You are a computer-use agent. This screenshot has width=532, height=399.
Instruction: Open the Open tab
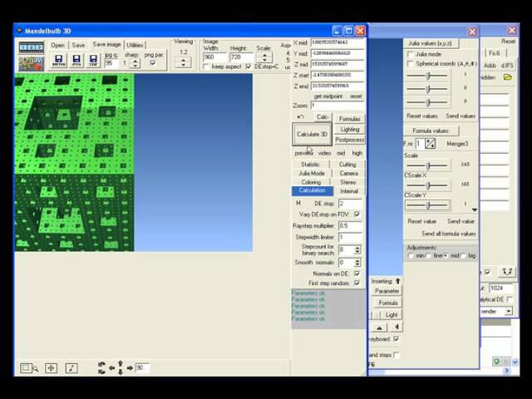(57, 45)
